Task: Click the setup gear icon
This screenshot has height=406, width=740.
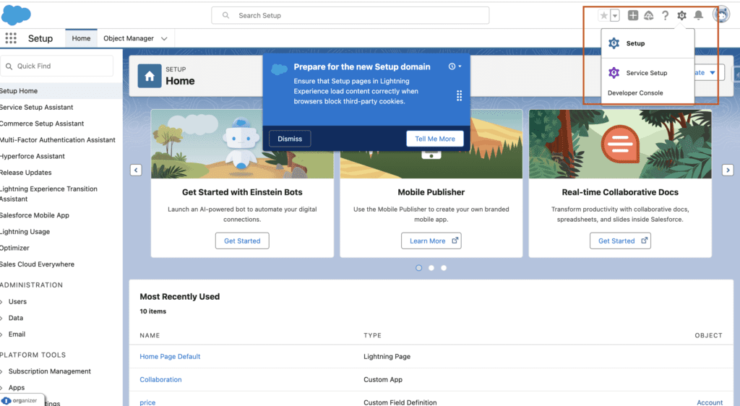Action: pyautogui.click(x=682, y=16)
